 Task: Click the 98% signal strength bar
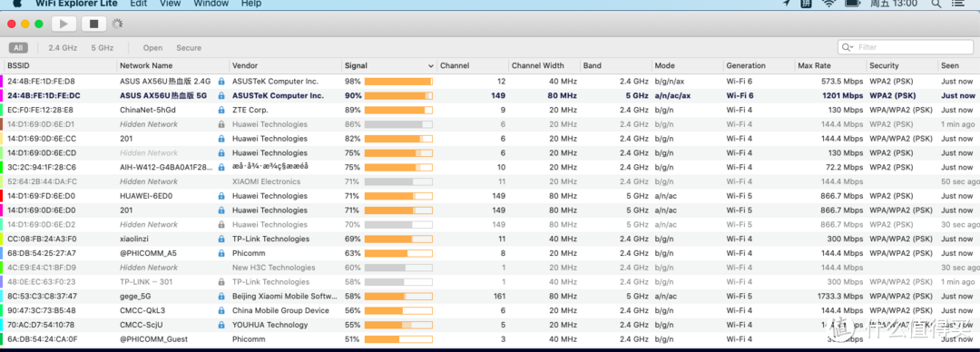398,82
